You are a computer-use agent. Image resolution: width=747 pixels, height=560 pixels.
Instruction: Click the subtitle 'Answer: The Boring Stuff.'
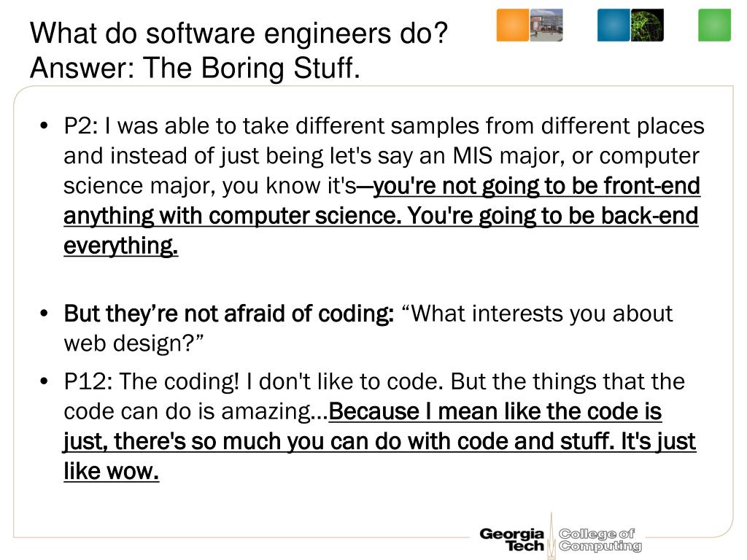[195, 68]
